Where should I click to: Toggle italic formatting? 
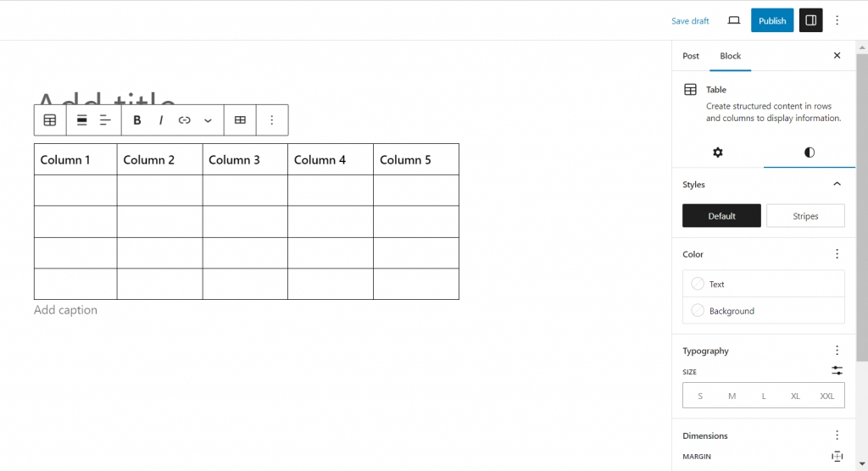point(161,120)
